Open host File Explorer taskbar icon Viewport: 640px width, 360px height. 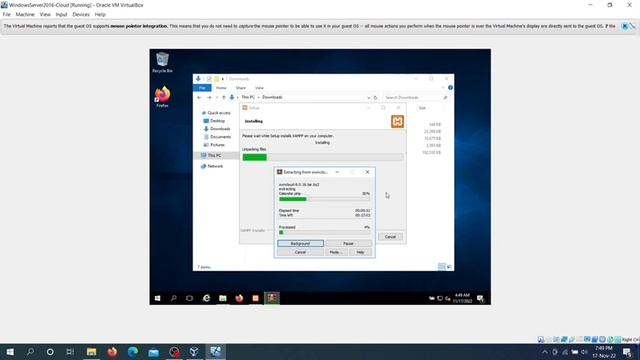click(x=91, y=352)
